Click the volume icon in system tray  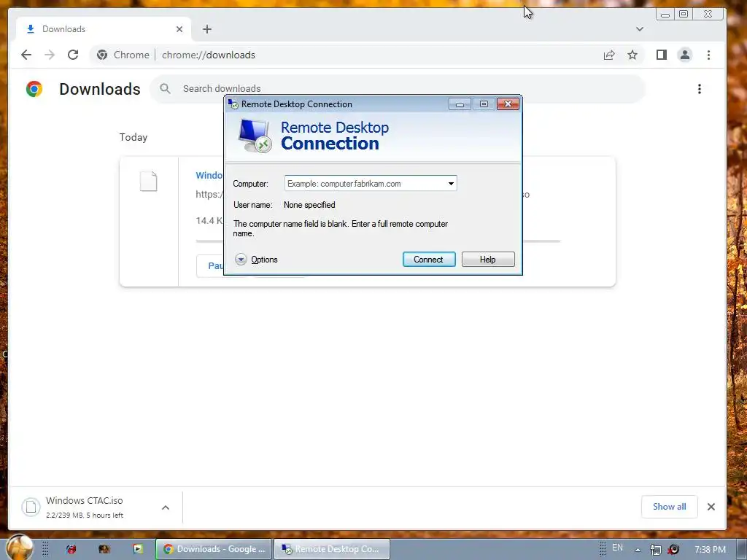[x=673, y=550]
